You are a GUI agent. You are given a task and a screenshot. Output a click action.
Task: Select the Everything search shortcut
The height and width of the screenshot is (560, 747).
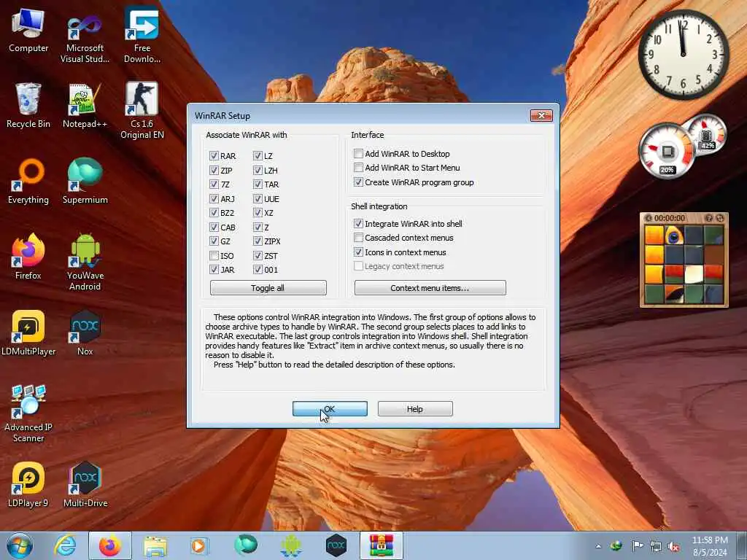tap(28, 182)
